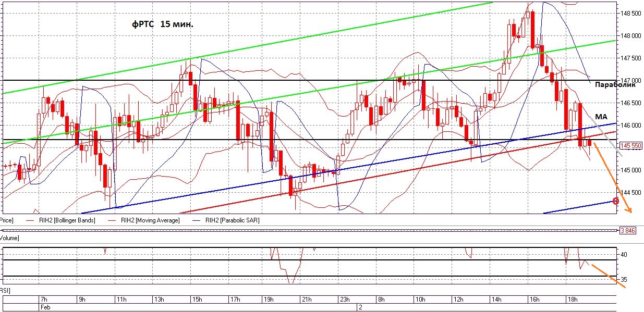This screenshot has height=312, width=644.
Task: Click the 17h time axis label
Action: (x=234, y=299)
